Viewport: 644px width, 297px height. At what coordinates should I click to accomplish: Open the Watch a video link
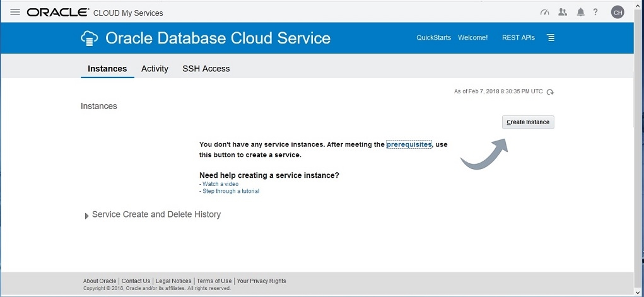click(x=221, y=184)
